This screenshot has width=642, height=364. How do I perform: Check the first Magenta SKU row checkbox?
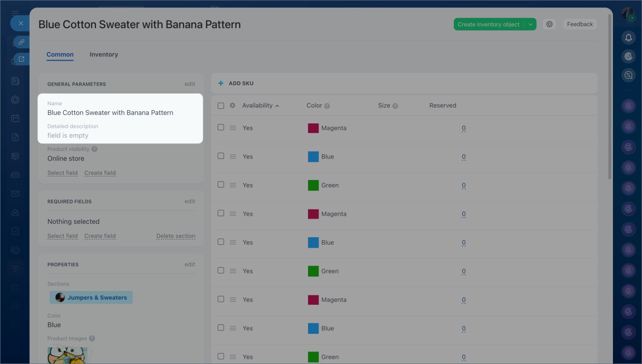[x=221, y=128]
